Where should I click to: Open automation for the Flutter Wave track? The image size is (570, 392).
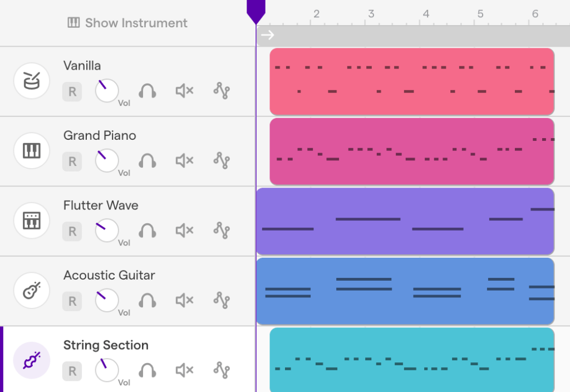[222, 231]
